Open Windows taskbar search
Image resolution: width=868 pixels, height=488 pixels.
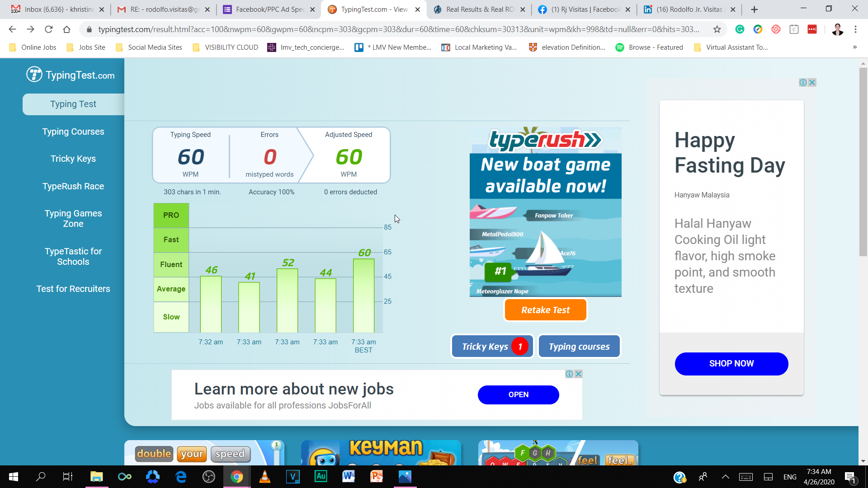coord(41,477)
